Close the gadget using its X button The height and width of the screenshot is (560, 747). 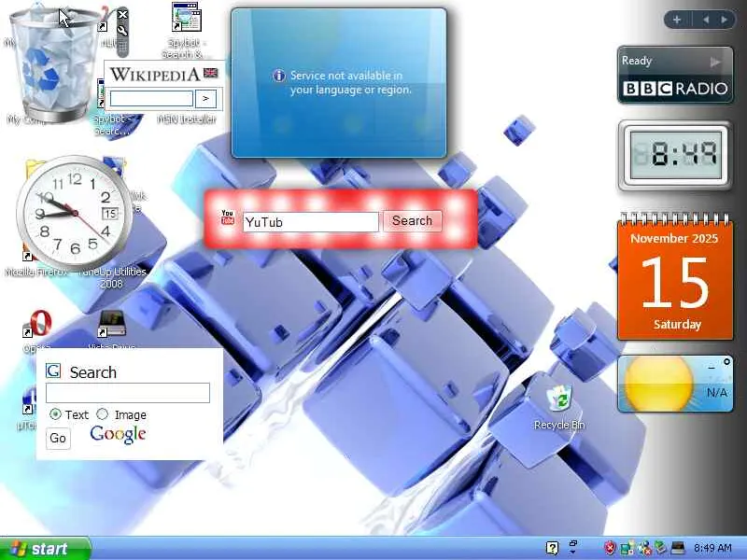pyautogui.click(x=122, y=14)
